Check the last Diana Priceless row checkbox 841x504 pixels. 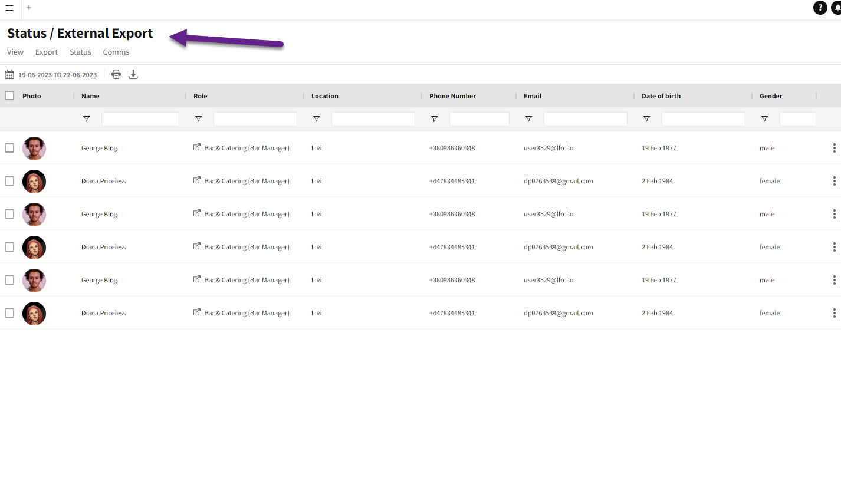(9, 313)
